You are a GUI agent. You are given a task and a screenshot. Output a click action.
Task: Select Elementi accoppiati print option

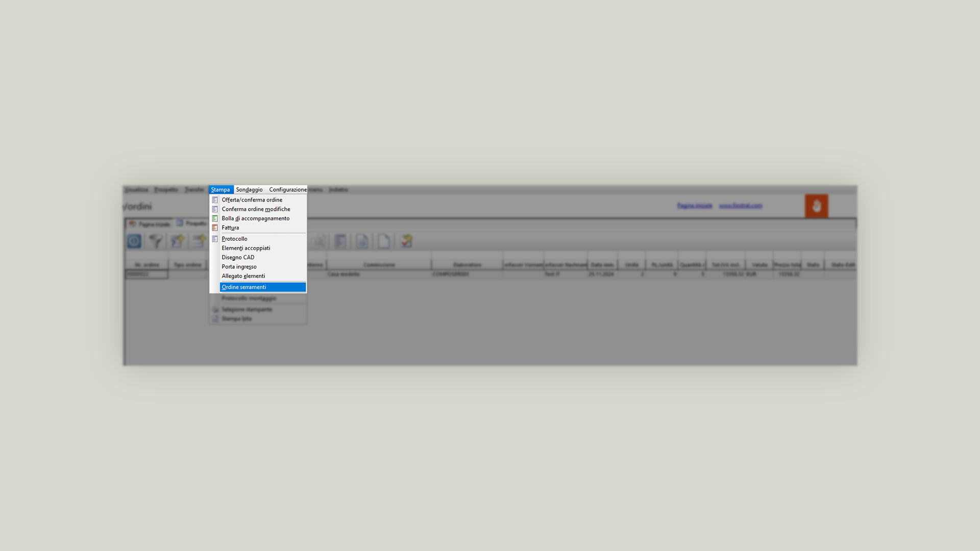click(x=246, y=248)
